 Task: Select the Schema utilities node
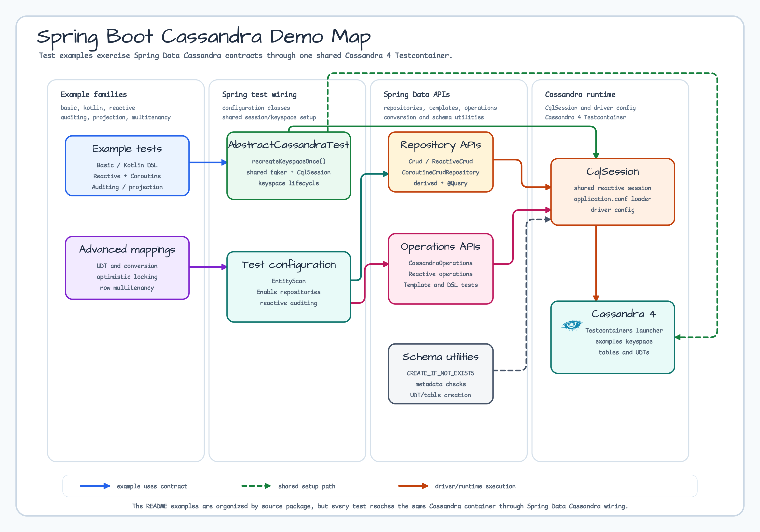(x=441, y=374)
